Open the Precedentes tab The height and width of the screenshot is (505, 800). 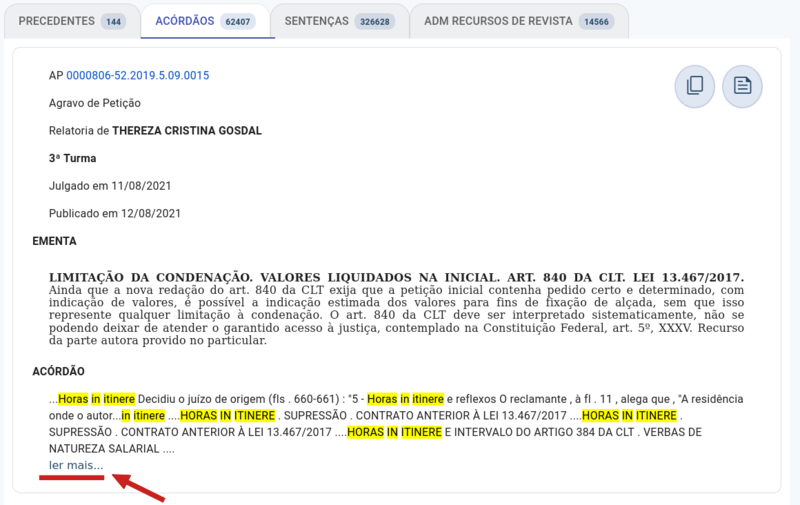(72, 21)
